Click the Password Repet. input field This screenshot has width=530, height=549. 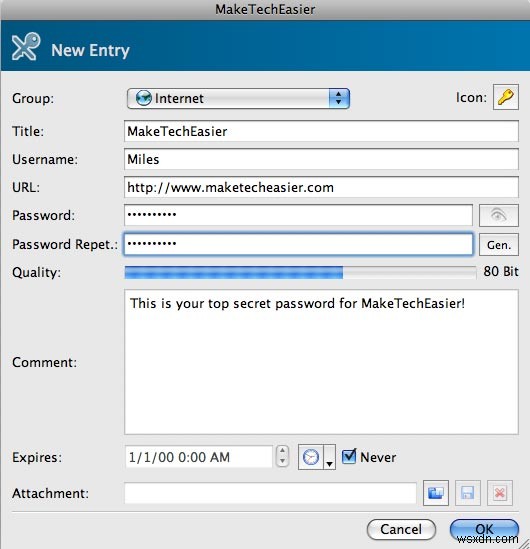pos(298,244)
